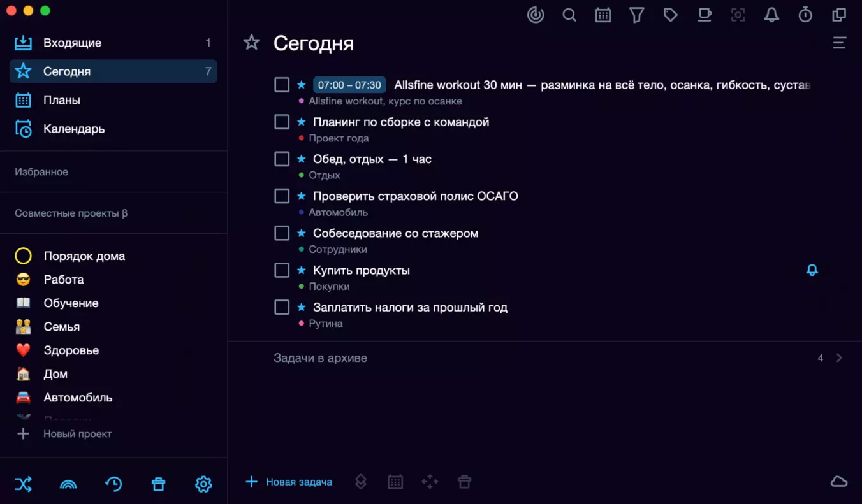This screenshot has height=504, width=862.
Task: Open notifications bell in top toolbar
Action: coord(771,15)
